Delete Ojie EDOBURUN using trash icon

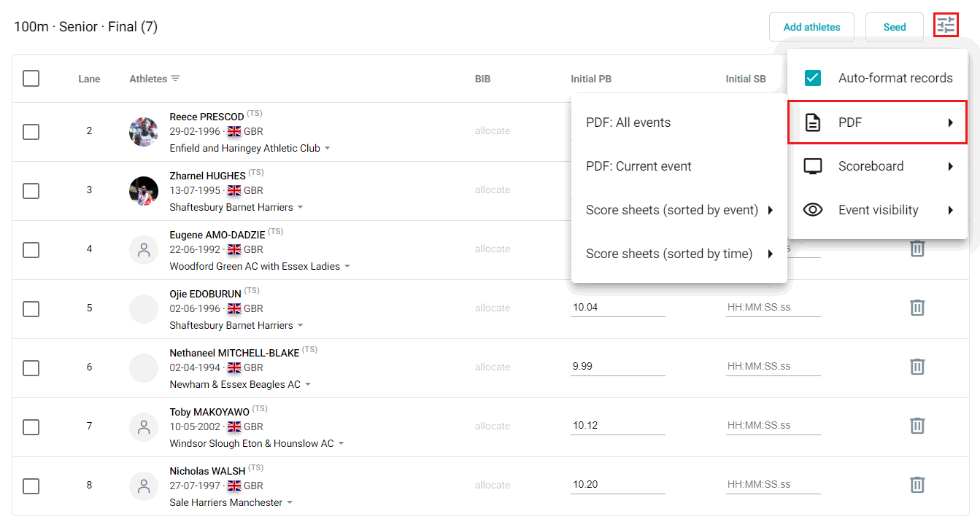tap(917, 308)
